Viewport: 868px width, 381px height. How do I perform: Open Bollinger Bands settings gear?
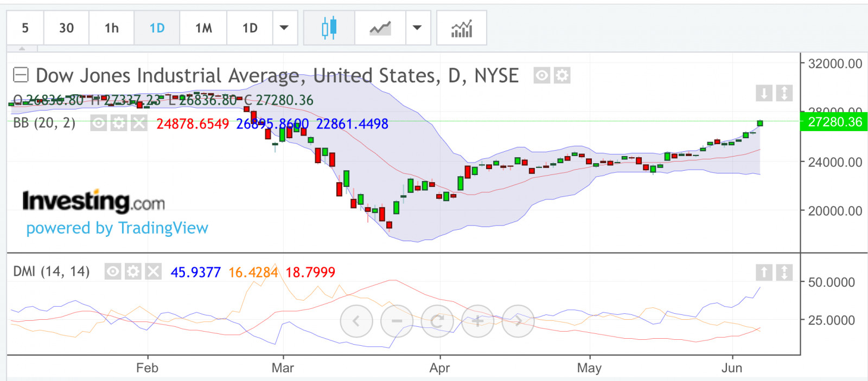pos(118,124)
